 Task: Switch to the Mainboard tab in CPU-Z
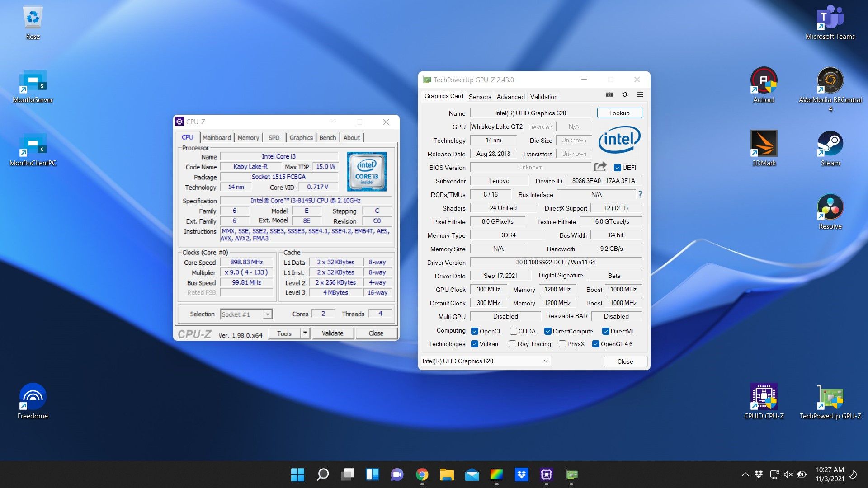(217, 137)
